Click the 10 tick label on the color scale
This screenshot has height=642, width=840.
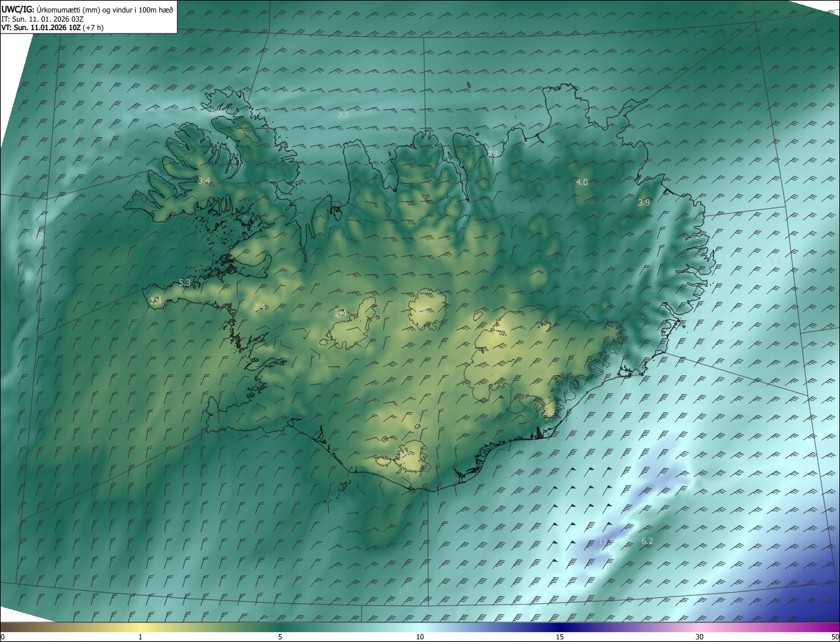(x=420, y=637)
